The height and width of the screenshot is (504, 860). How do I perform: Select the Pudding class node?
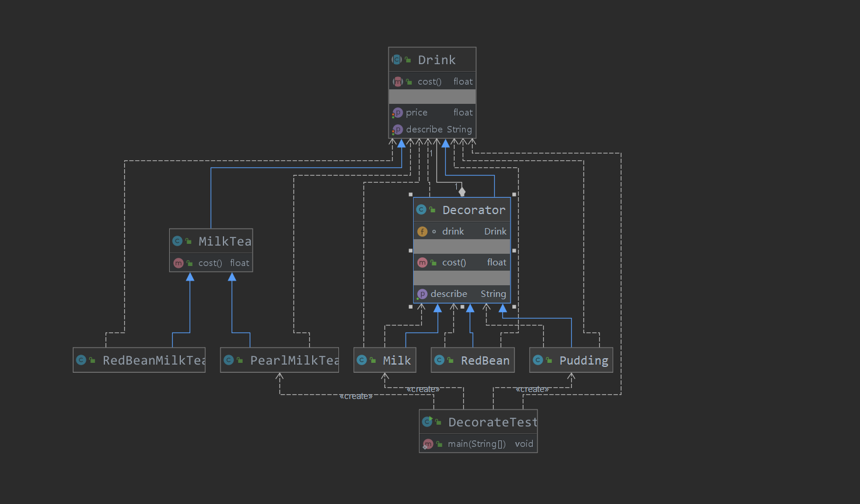click(571, 360)
